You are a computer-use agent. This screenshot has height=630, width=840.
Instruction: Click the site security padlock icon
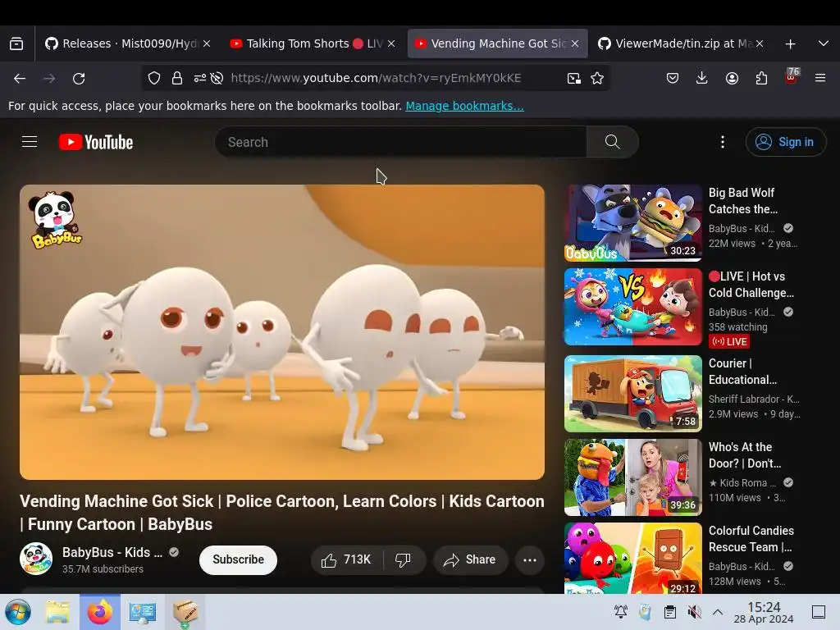tap(177, 78)
